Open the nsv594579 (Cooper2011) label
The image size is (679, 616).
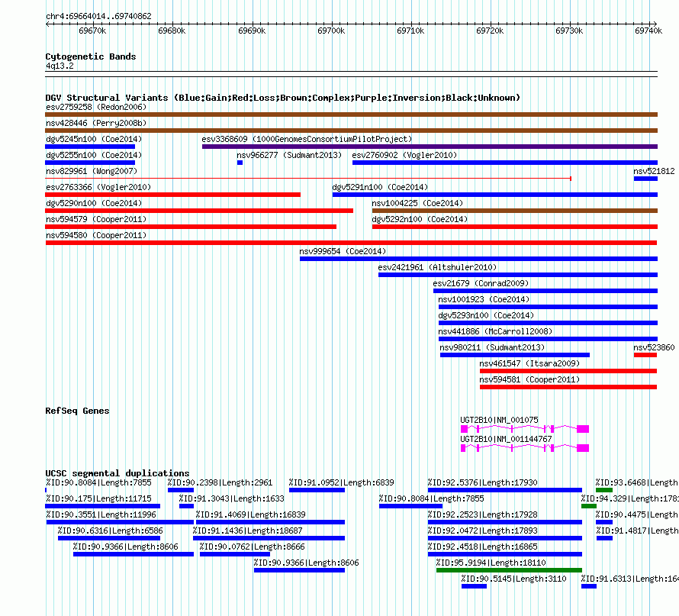pyautogui.click(x=96, y=219)
